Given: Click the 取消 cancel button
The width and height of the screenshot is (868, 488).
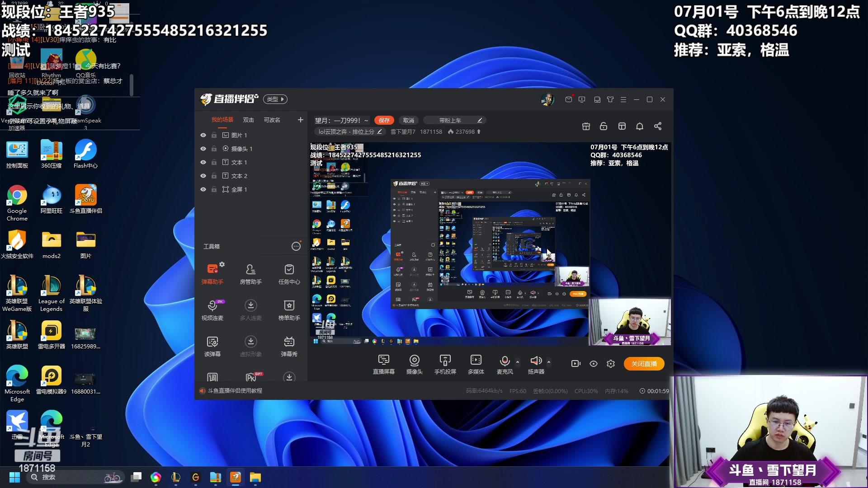Looking at the screenshot, I should point(409,120).
